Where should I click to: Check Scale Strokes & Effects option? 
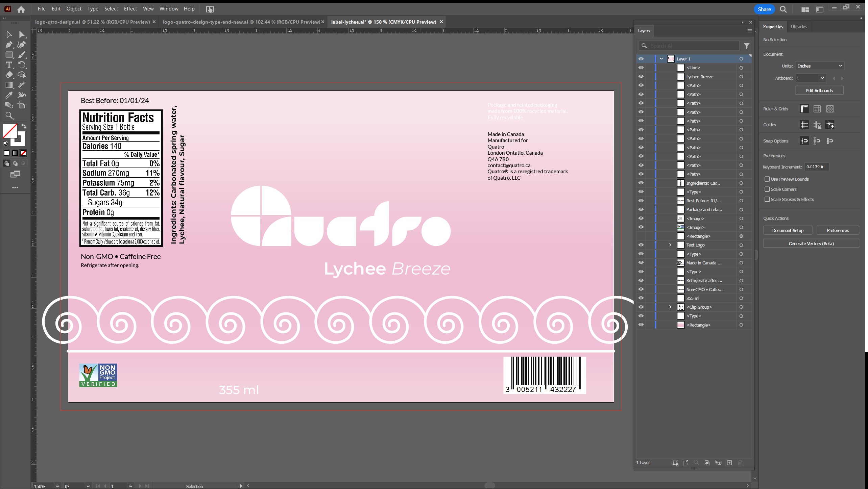click(x=767, y=199)
